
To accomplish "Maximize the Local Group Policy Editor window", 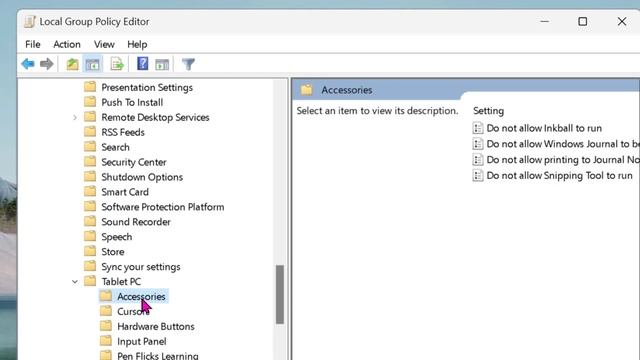I will pyautogui.click(x=582, y=21).
